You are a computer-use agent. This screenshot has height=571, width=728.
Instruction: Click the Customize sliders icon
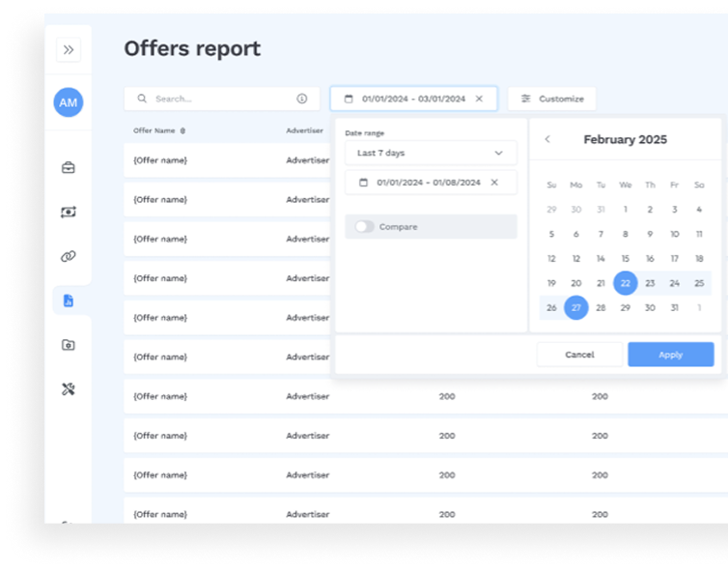tap(526, 99)
